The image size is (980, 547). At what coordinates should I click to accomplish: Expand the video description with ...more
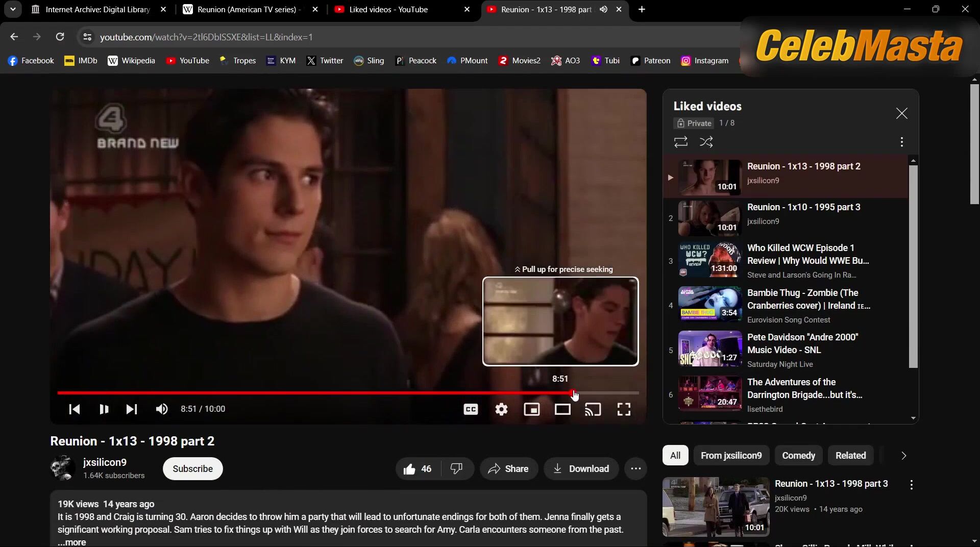point(72,542)
